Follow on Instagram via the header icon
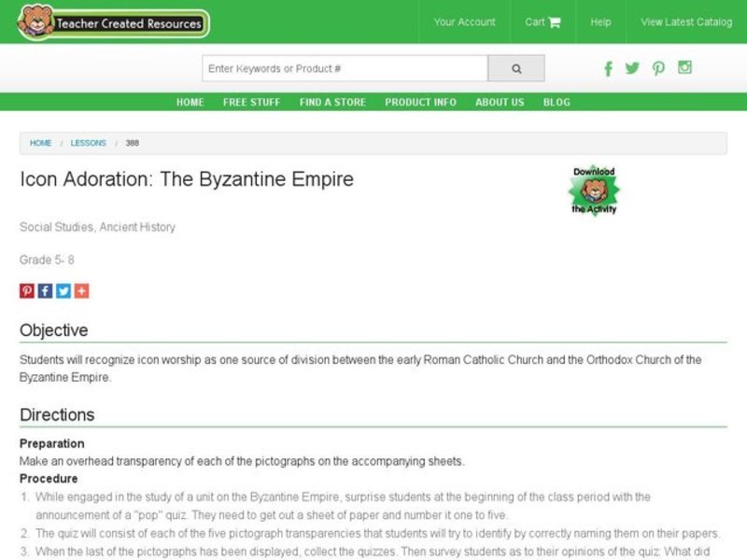Image resolution: width=747 pixels, height=560 pixels. 684,68
